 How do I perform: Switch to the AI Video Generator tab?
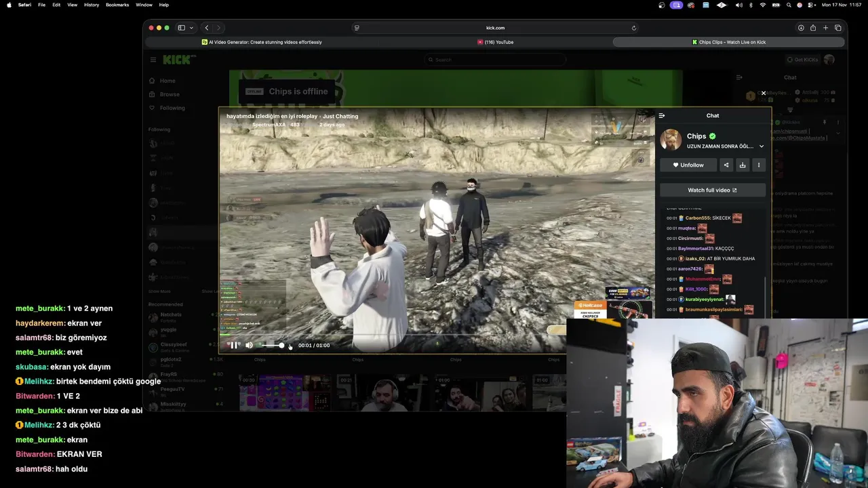pyautogui.click(x=262, y=42)
